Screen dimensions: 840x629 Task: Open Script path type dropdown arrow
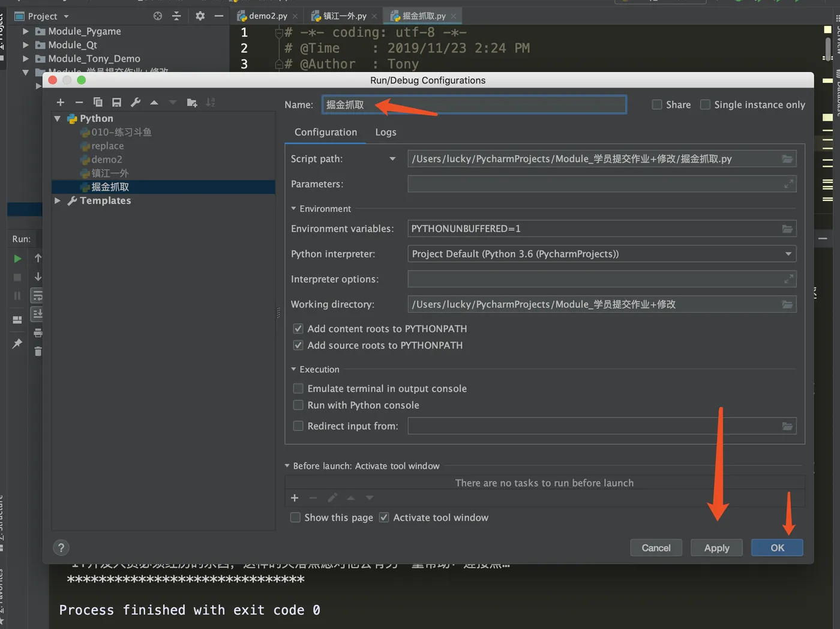tap(392, 159)
